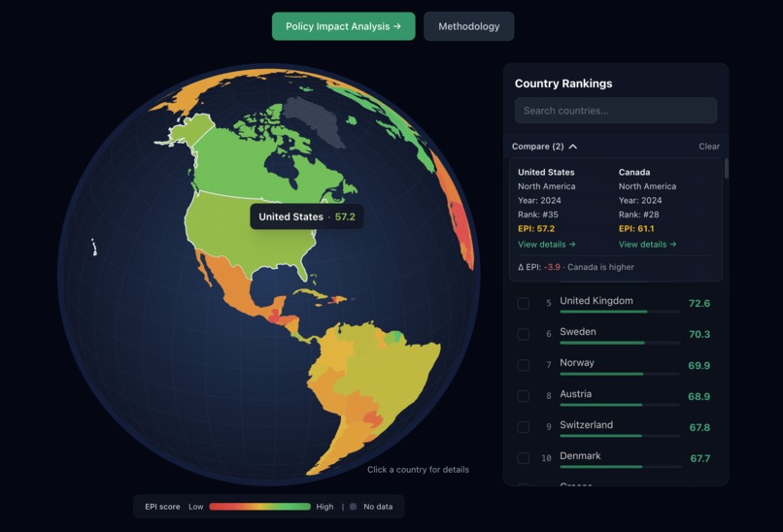Click Austria country name

pos(576,394)
